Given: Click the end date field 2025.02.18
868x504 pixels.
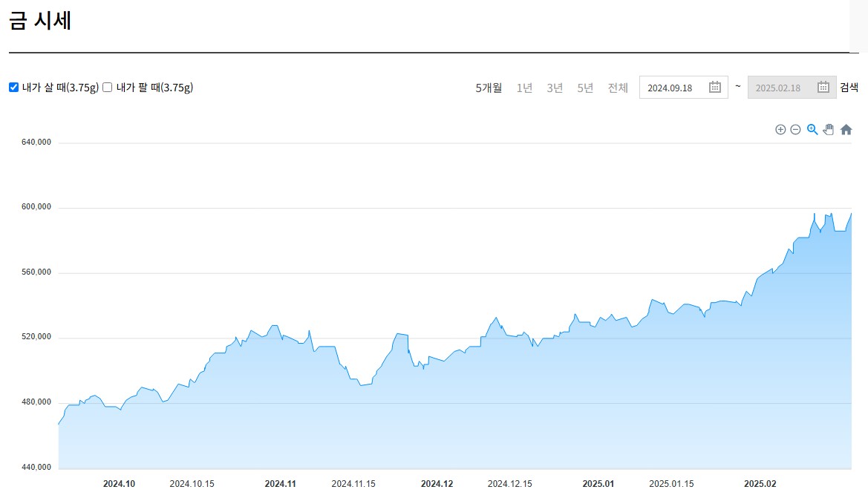Looking at the screenshot, I should point(792,88).
